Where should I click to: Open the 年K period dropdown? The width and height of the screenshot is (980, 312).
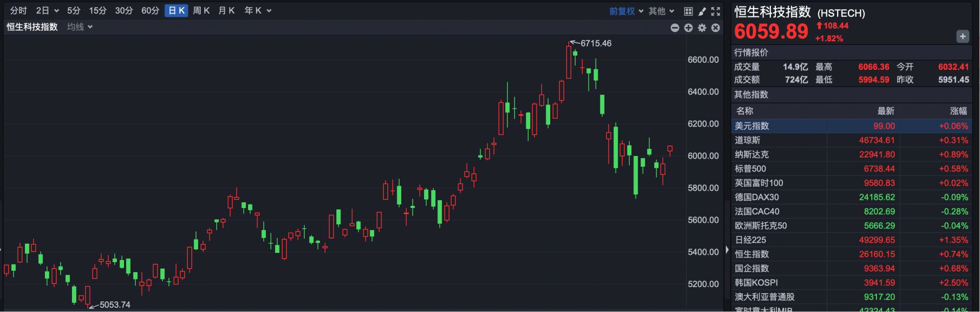(258, 11)
